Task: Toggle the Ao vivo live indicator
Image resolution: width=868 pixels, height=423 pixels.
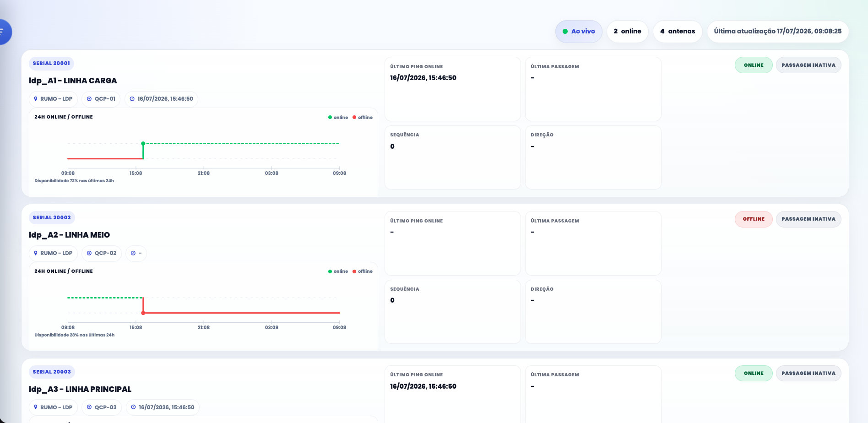Action: [579, 32]
